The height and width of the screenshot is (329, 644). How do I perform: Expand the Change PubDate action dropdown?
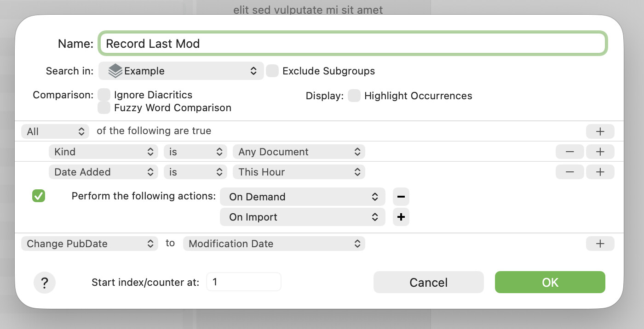coord(89,244)
